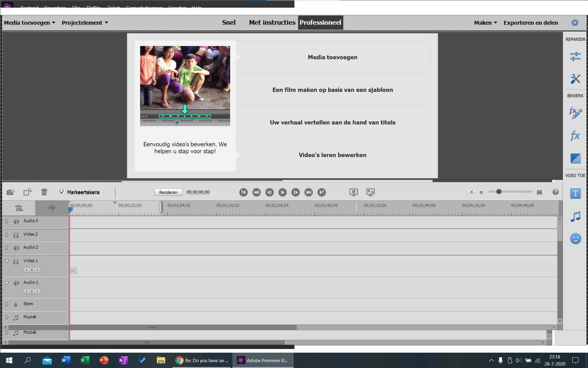Mute the Audio 3 track speaker

click(x=16, y=221)
